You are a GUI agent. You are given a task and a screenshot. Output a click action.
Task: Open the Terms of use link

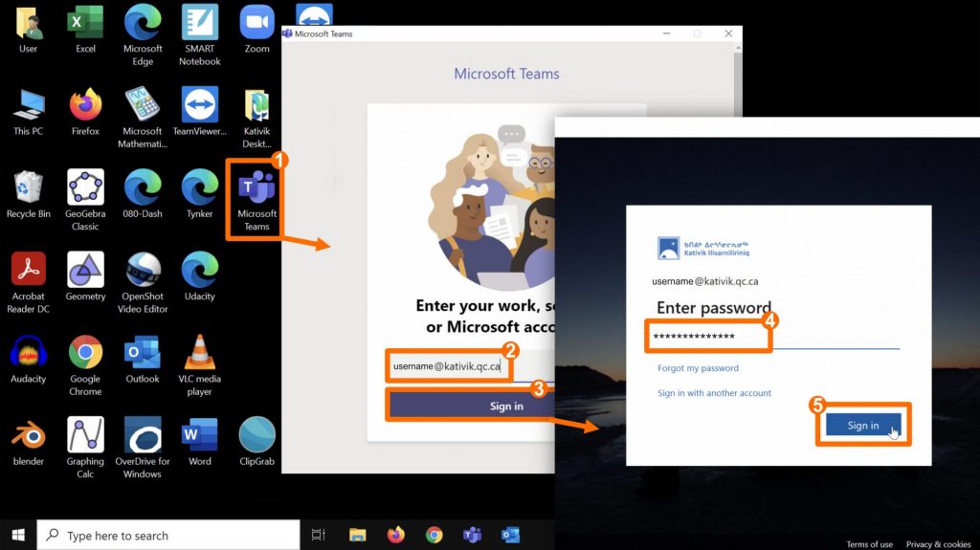869,544
